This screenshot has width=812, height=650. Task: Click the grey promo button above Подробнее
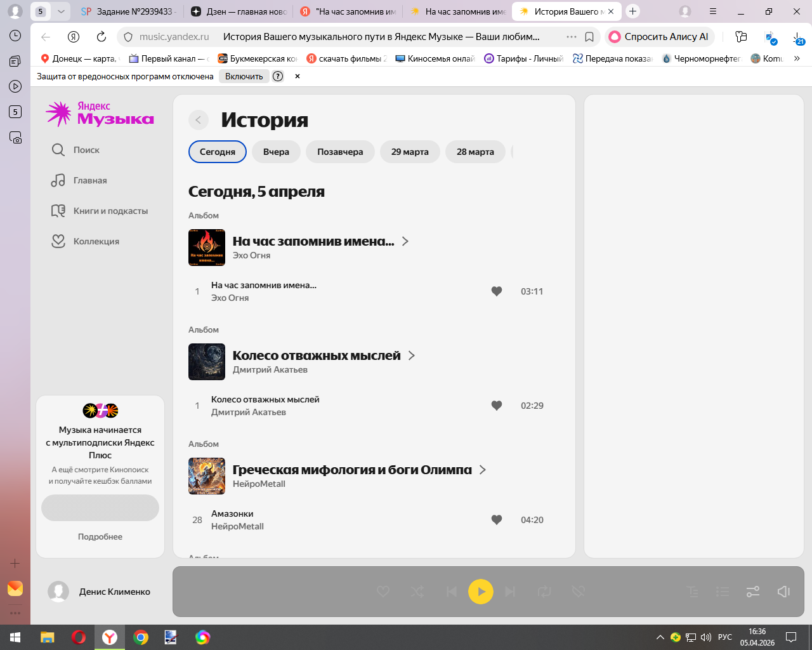tap(100, 508)
